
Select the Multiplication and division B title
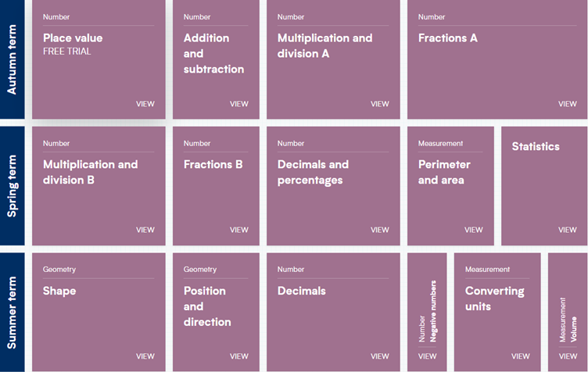(x=90, y=172)
